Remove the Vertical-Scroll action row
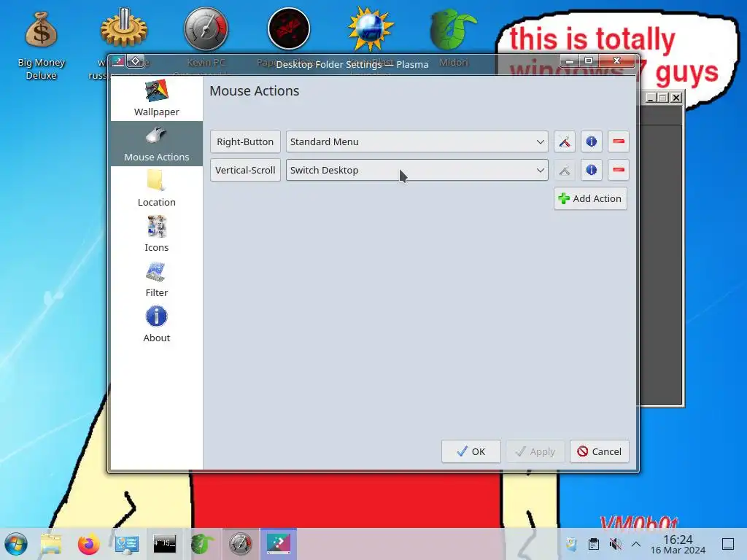Viewport: 747px width, 560px height. [x=619, y=170]
